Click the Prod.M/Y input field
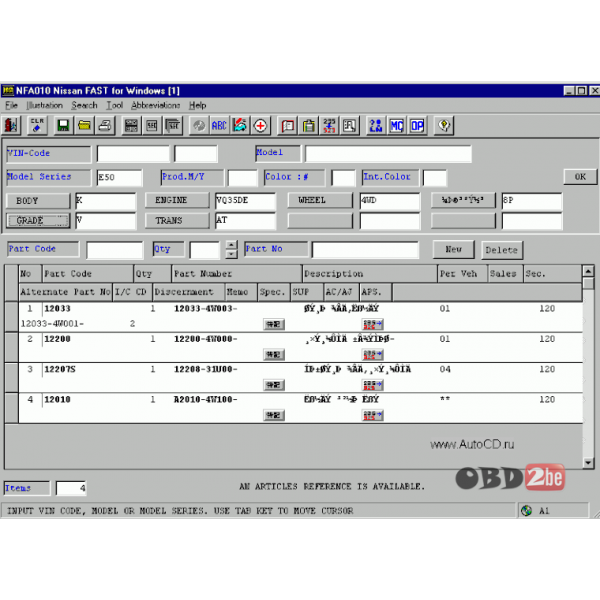 pyautogui.click(x=242, y=178)
